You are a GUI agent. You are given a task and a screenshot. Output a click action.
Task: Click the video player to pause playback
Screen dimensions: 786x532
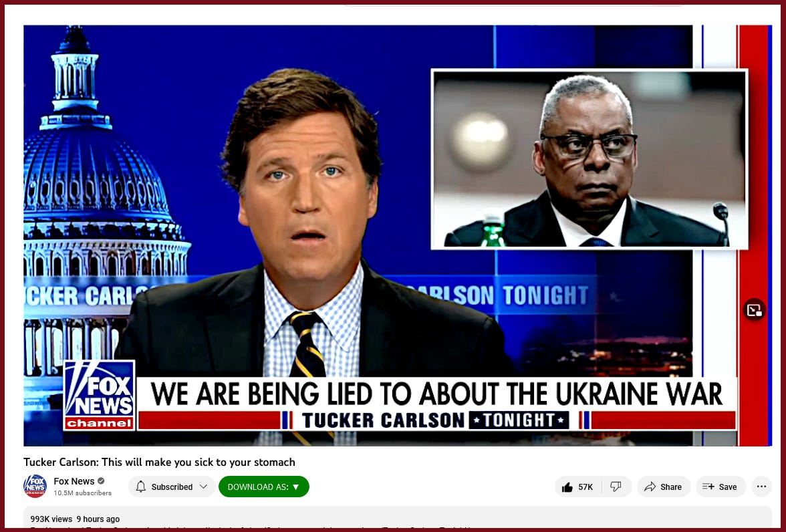tap(398, 235)
